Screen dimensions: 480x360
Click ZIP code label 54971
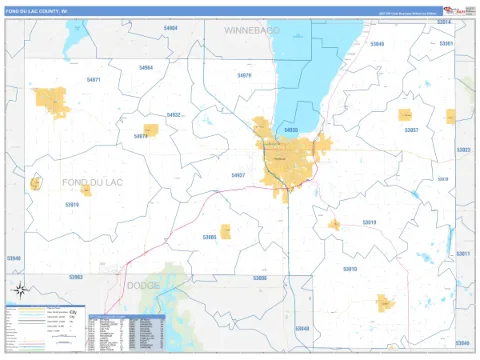93,80
